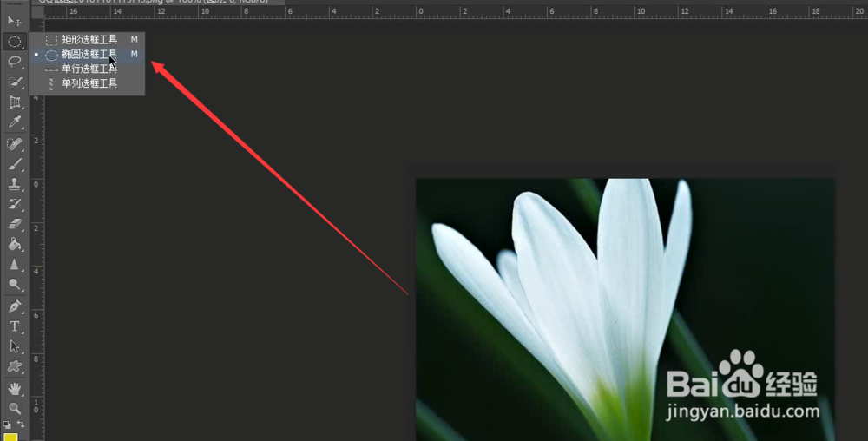
Task: Select the Zoom magnifier tool
Action: pos(15,408)
